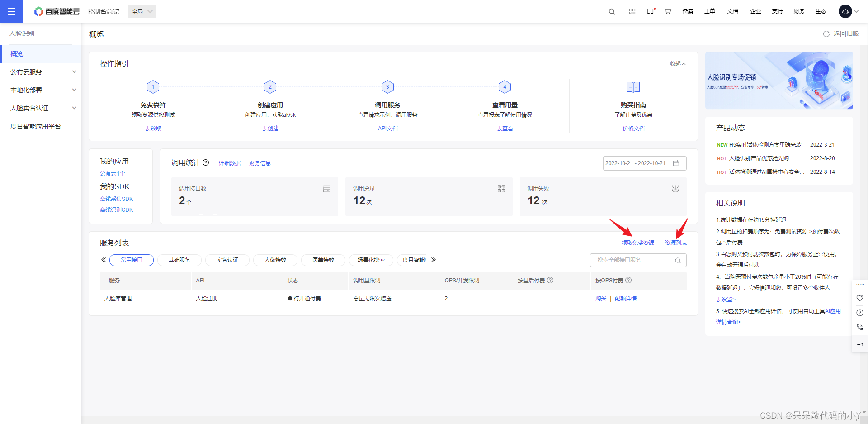This screenshot has height=424, width=868.
Task: Click the question help icon in floating toolbar
Action: point(860,313)
